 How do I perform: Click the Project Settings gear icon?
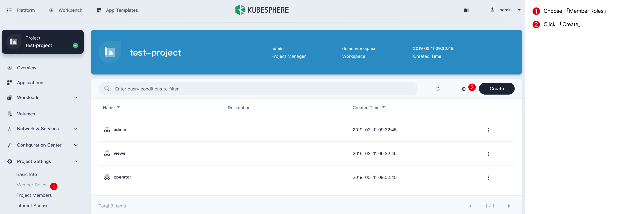(x=10, y=161)
